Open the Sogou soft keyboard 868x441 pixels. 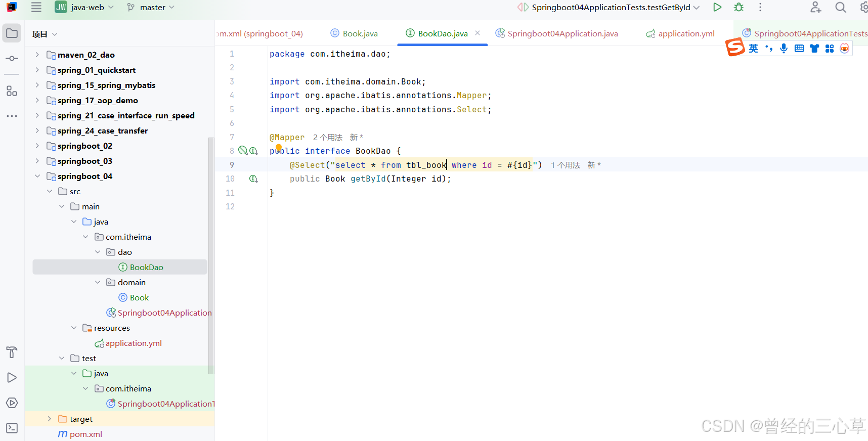pos(799,48)
